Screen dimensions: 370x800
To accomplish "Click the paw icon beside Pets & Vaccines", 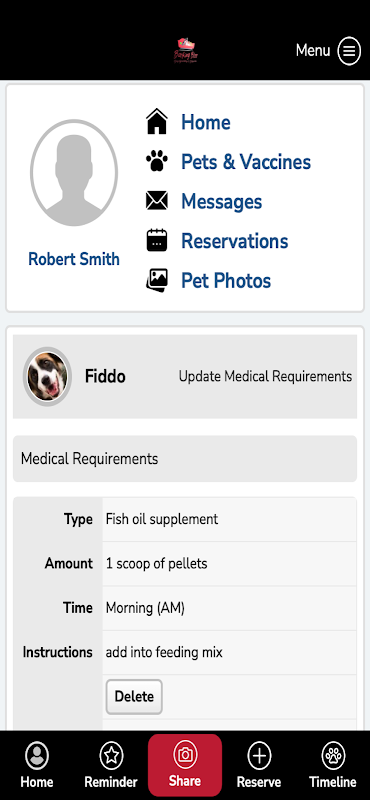I will [x=157, y=161].
